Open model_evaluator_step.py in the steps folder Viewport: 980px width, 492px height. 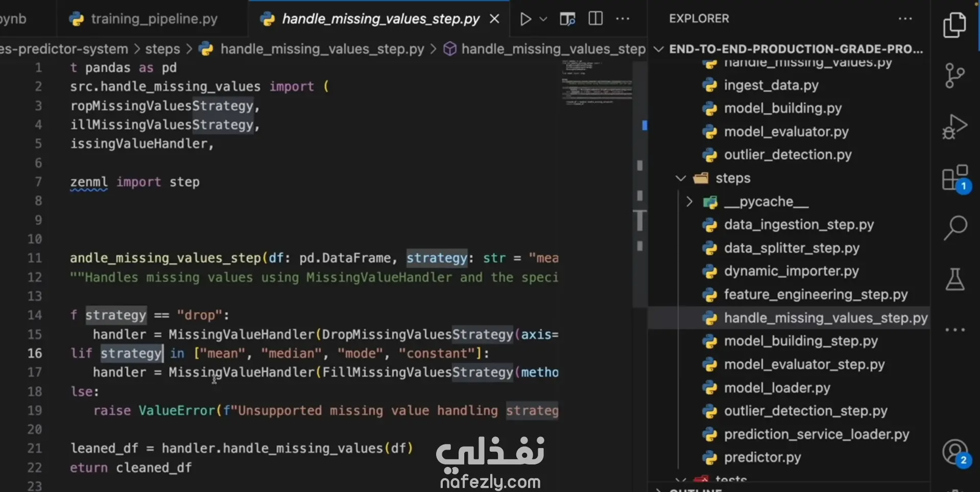coord(804,364)
